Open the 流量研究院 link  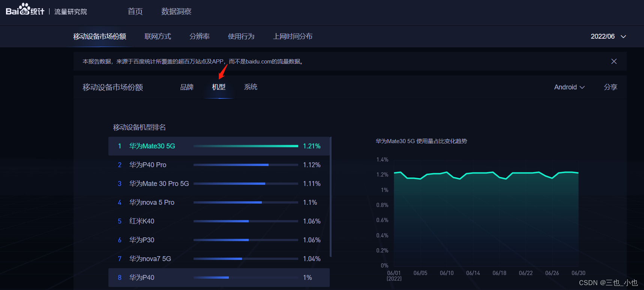[x=71, y=12]
